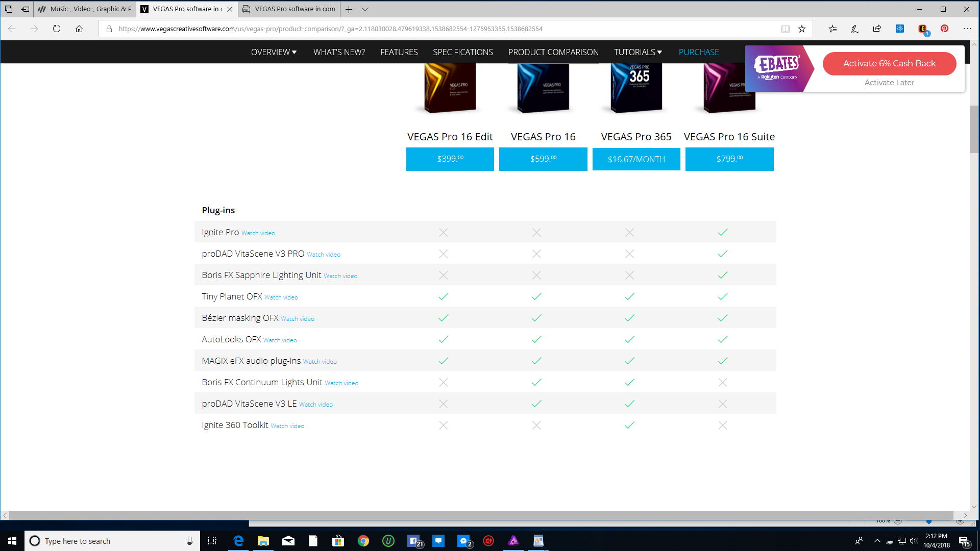Click the Make a Web Note pen icon
980x551 pixels.
tap(854, 29)
